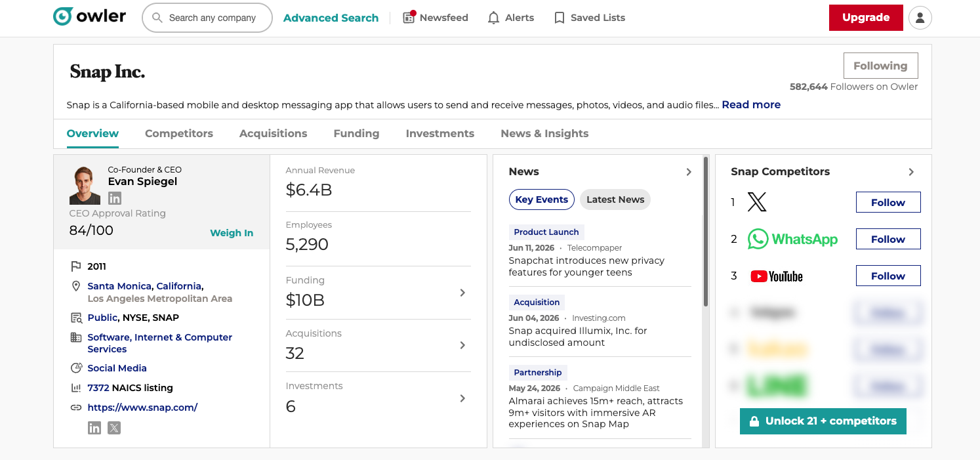Visit https://www.snap.com/ website link
The height and width of the screenshot is (460, 980).
coord(142,408)
